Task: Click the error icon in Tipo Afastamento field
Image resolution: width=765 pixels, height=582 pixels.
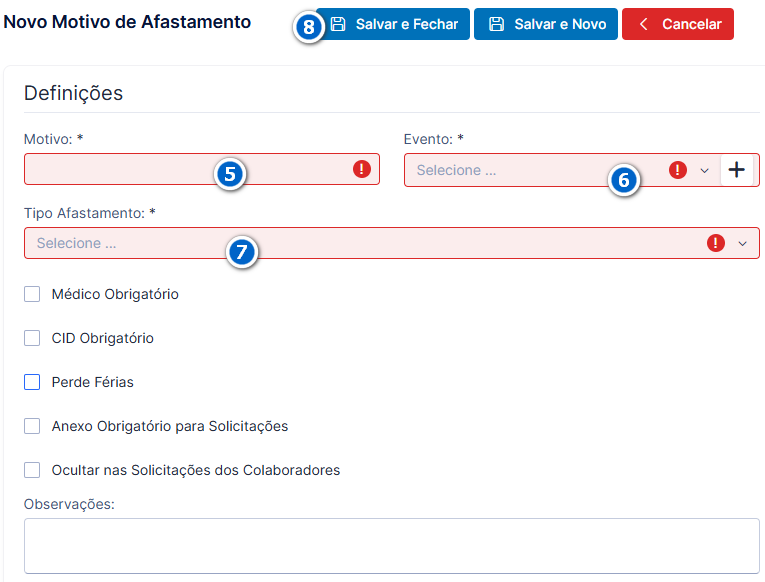Action: tap(716, 242)
